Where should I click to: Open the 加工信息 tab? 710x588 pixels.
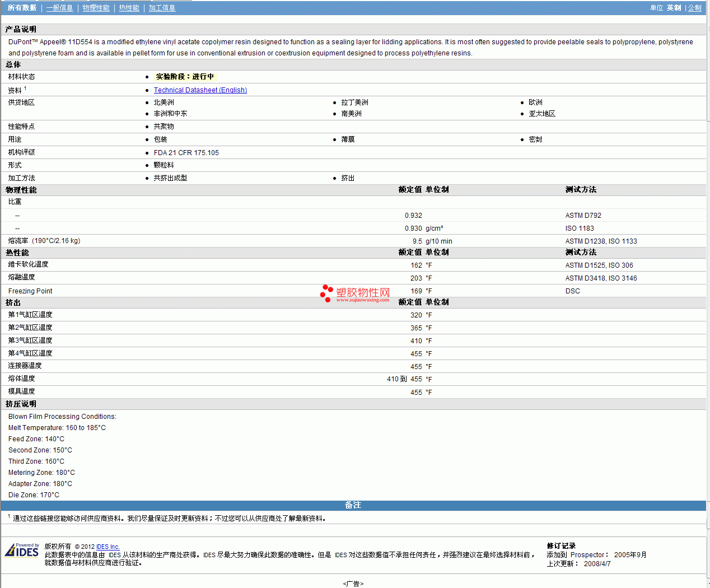click(162, 8)
